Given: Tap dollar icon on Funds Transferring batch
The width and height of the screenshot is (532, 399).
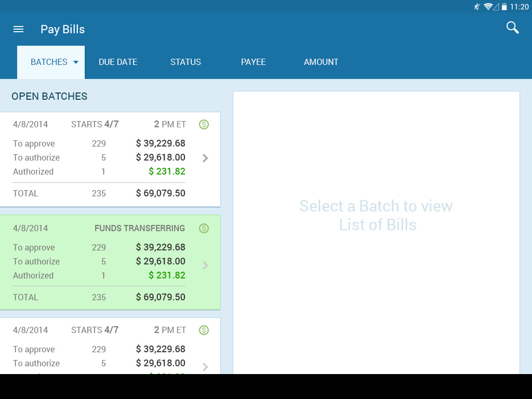Looking at the screenshot, I should (204, 228).
